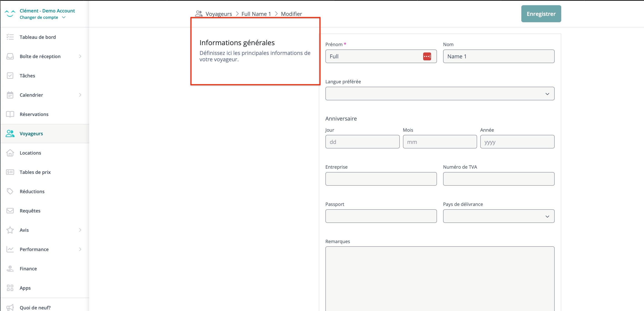Expand the Boîte de réception submenu arrow
This screenshot has width=644, height=311.
tap(80, 56)
